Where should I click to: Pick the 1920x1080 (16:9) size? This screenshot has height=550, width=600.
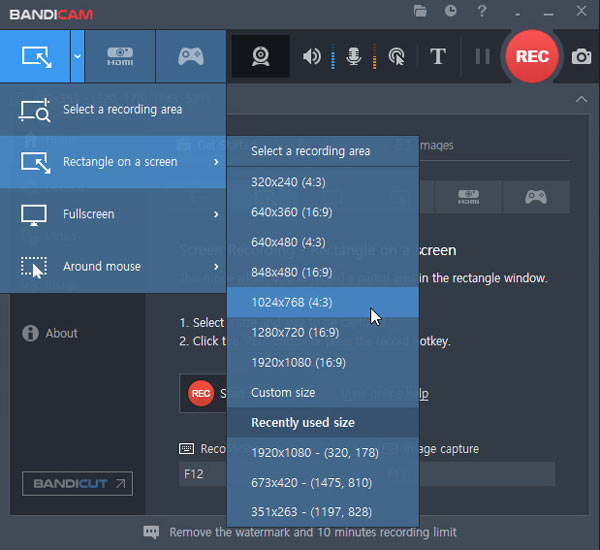[323, 363]
